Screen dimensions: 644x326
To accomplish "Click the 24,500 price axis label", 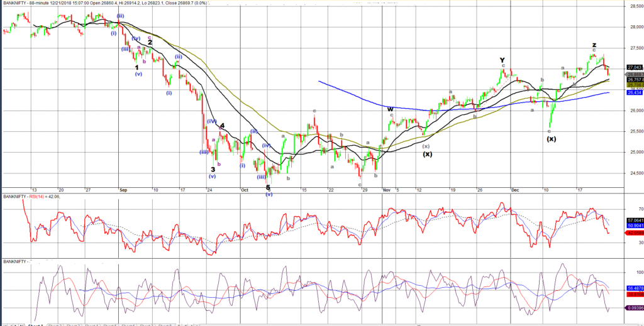I will click(636, 173).
